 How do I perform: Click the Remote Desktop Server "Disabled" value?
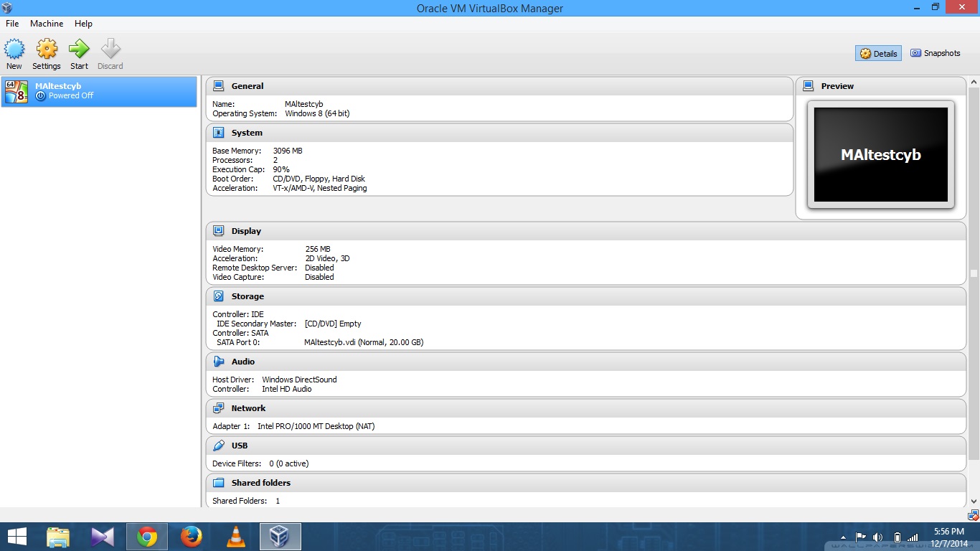tap(319, 268)
